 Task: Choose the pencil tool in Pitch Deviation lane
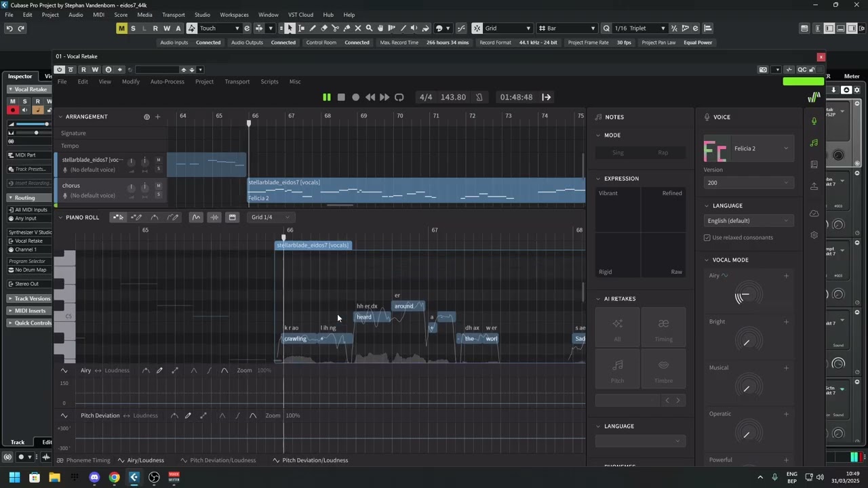click(x=188, y=416)
